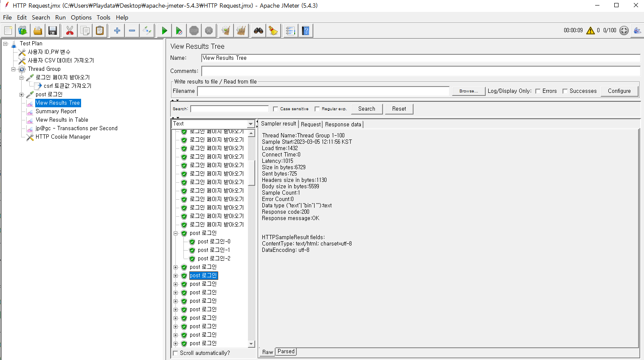Enable Case sensitive search checkbox
The height and width of the screenshot is (360, 644).
point(276,109)
